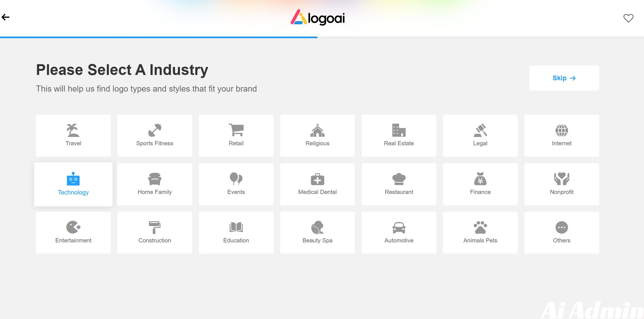Image resolution: width=644 pixels, height=319 pixels.
Task: Choose the Real Estate building icon
Action: pyautogui.click(x=399, y=130)
